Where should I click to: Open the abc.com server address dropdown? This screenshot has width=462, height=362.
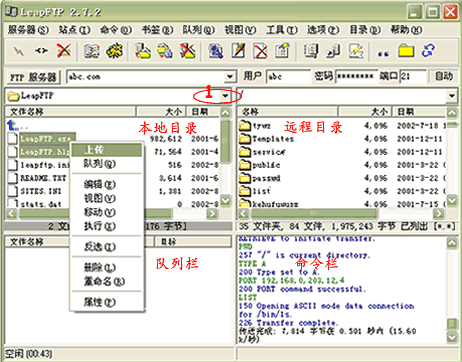coord(230,77)
